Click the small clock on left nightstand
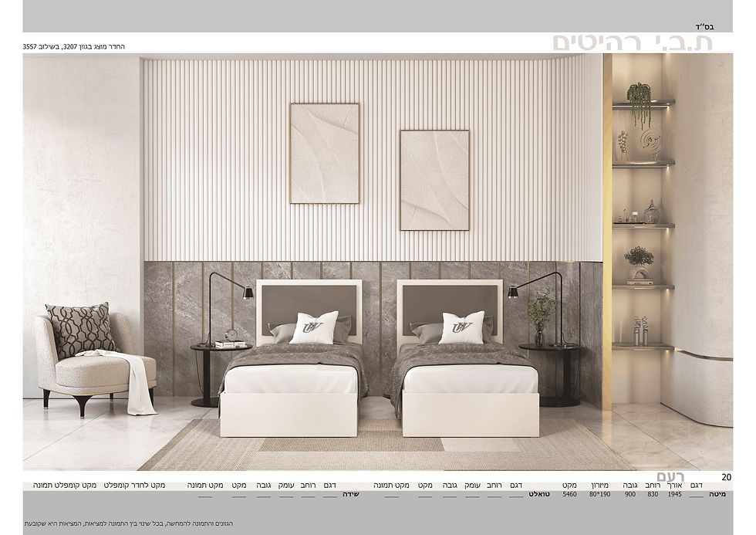Viewport: 756px width, 535px height. (x=232, y=334)
